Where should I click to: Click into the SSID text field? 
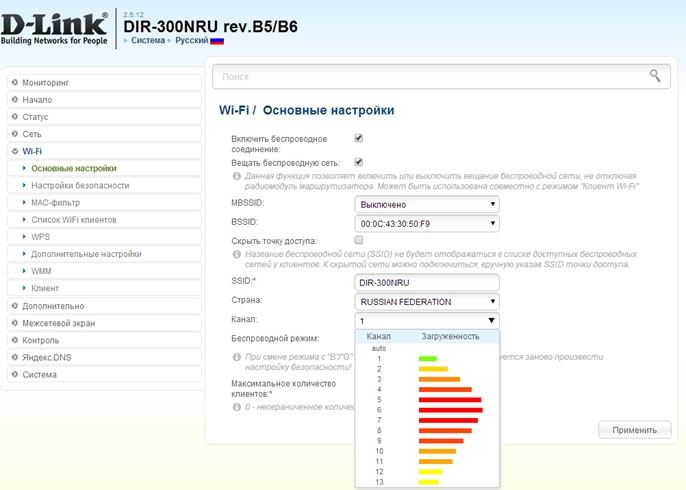[427, 282]
